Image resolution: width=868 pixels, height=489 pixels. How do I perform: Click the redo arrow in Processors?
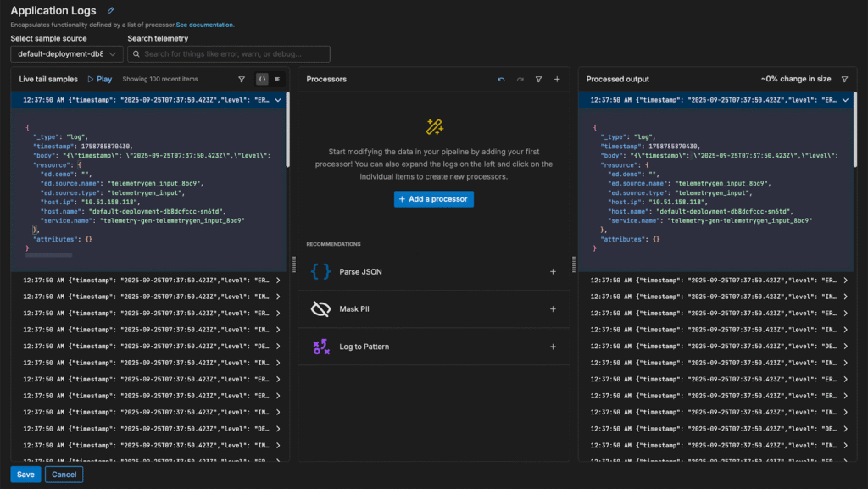tap(520, 79)
